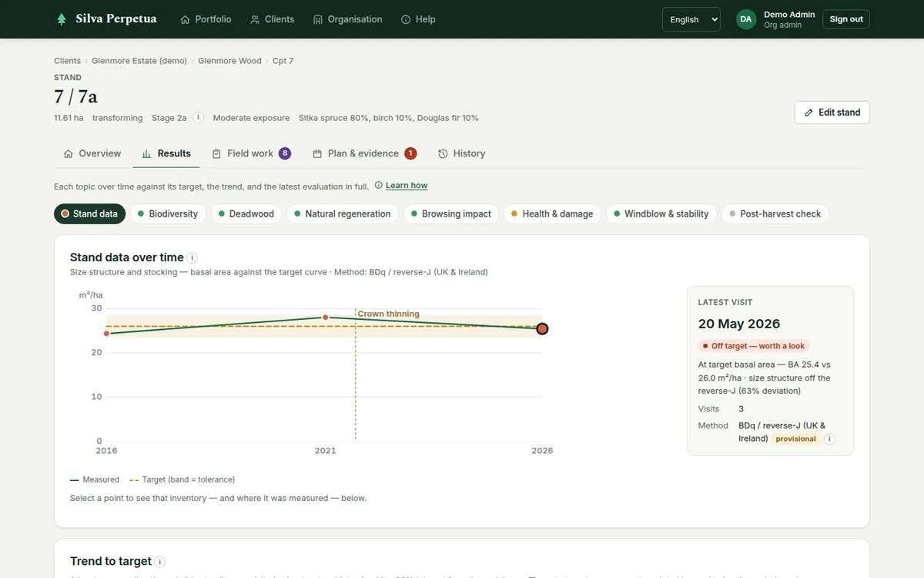924x578 pixels.
Task: Select the Post-harvest check topic chip
Action: [x=775, y=213]
